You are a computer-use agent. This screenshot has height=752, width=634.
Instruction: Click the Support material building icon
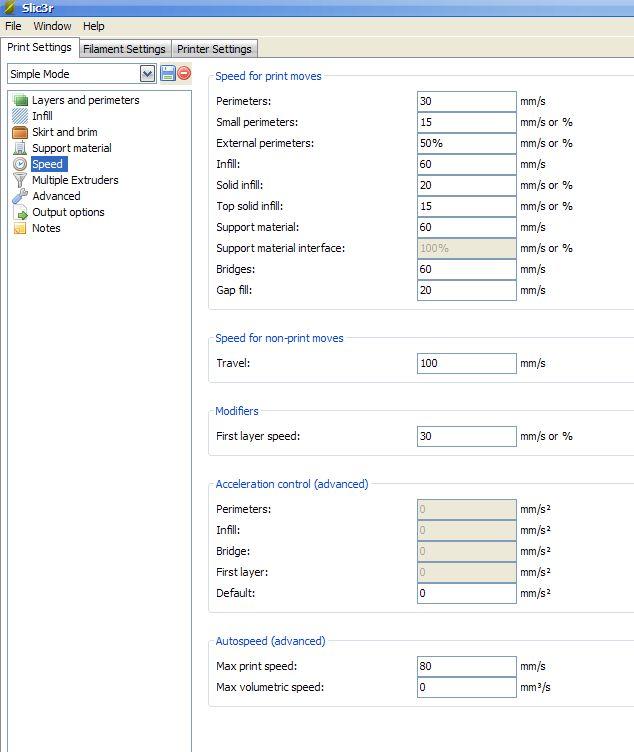click(x=20, y=148)
